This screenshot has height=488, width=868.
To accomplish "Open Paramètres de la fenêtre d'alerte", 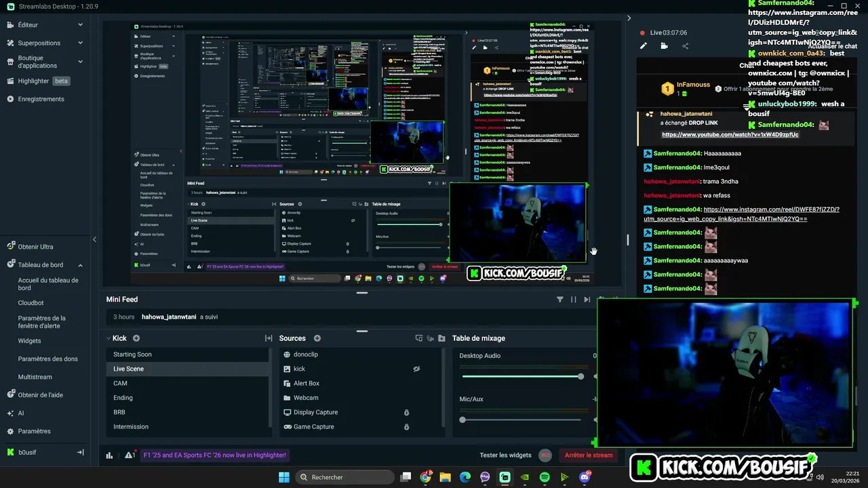I will pos(42,322).
